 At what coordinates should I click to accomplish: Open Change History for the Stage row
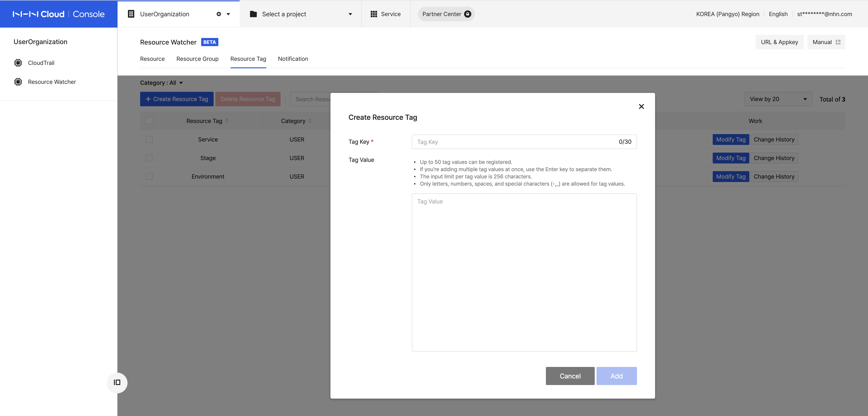[x=774, y=158]
